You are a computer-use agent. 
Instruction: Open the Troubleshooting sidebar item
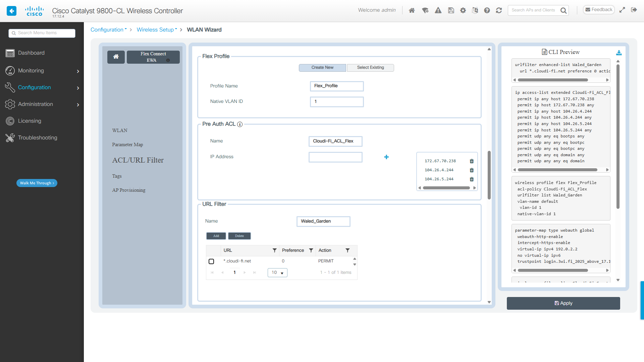point(38,138)
